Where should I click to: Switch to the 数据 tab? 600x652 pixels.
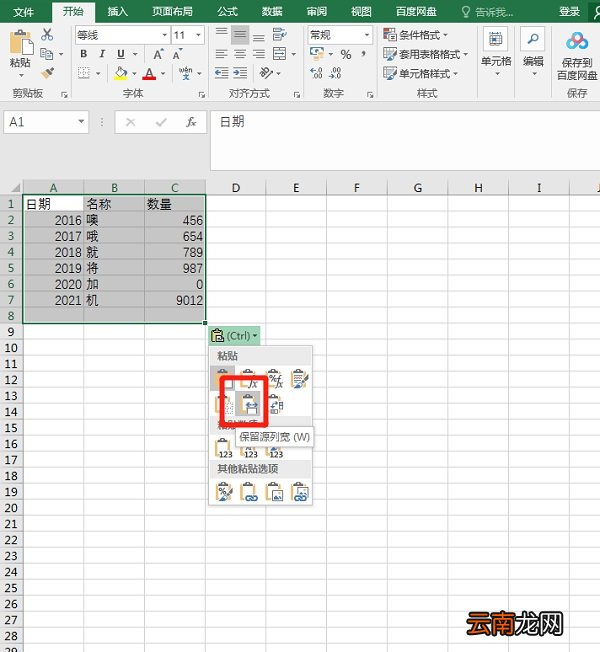pos(272,12)
